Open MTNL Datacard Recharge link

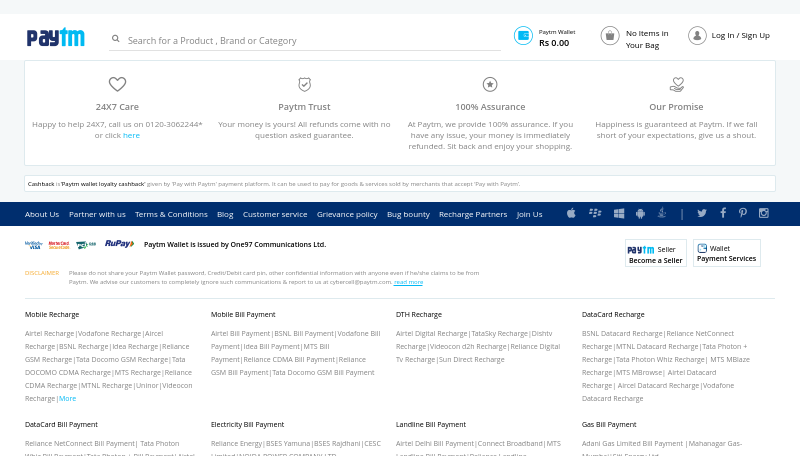click(657, 347)
